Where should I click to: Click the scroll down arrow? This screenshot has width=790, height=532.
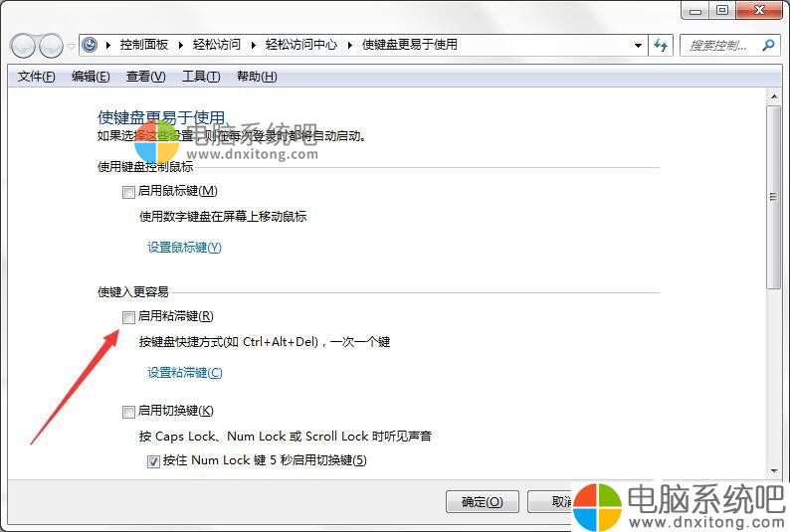pyautogui.click(x=774, y=471)
